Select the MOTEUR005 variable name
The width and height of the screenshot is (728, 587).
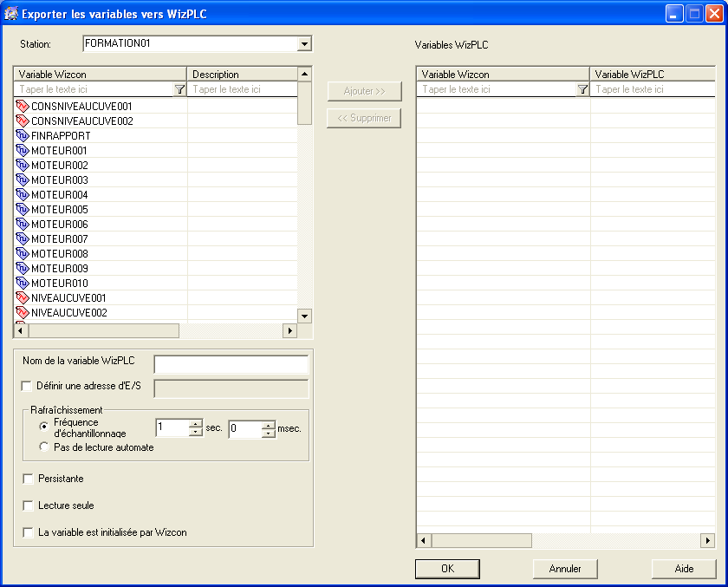pos(60,210)
